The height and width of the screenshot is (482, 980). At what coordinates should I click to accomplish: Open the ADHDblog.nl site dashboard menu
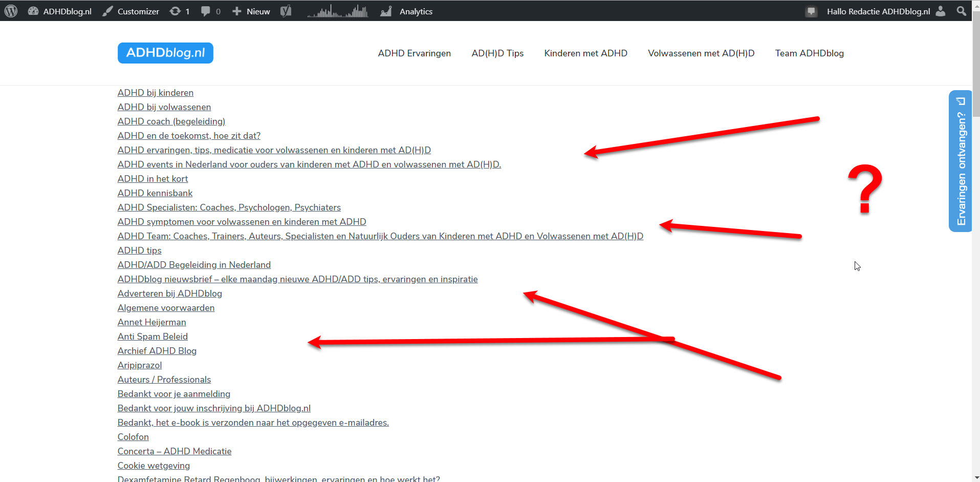(x=59, y=11)
